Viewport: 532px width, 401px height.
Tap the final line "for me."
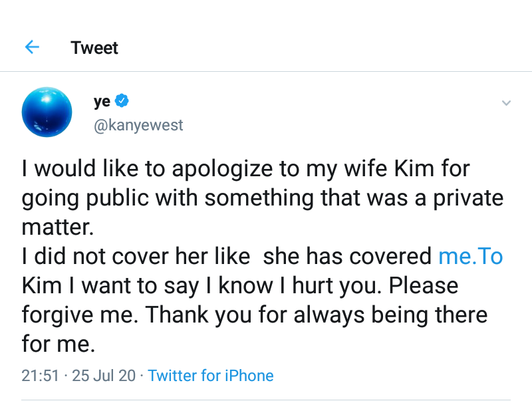click(x=58, y=344)
